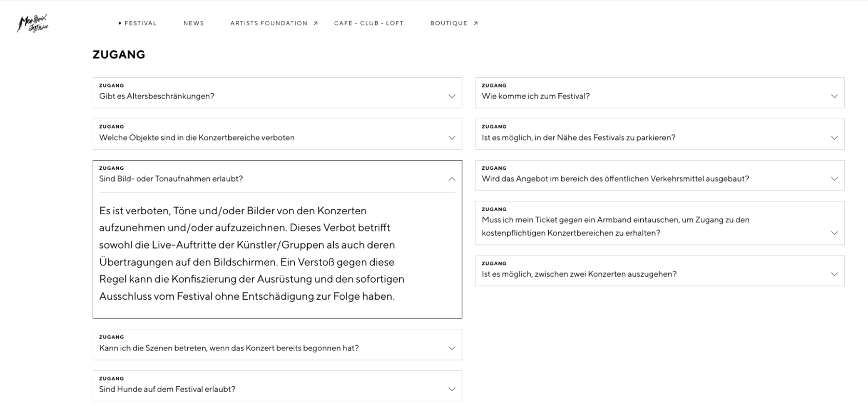Expand 'Kann ich die Szenen betreten' question
The image size is (868, 408).
(229, 348)
